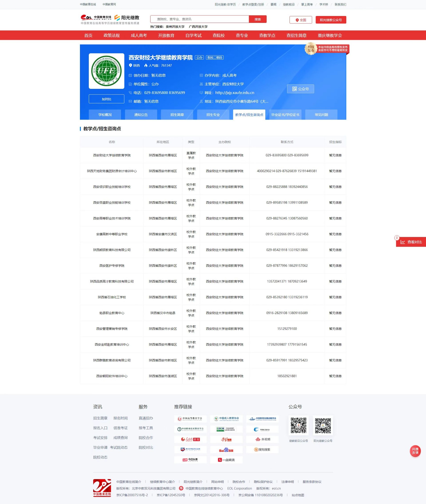
Task: Open the 人民网教育 logo link
Action: click(190, 439)
